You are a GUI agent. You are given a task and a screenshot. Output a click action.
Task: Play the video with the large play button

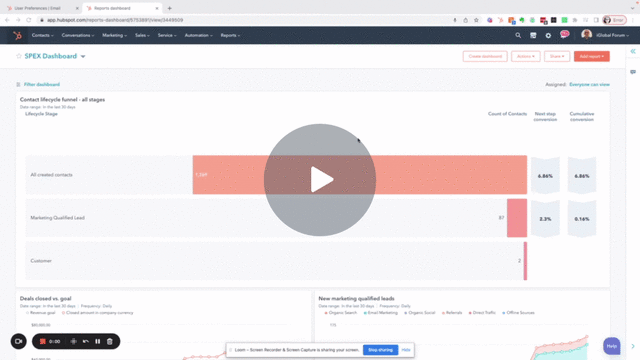[320, 180]
